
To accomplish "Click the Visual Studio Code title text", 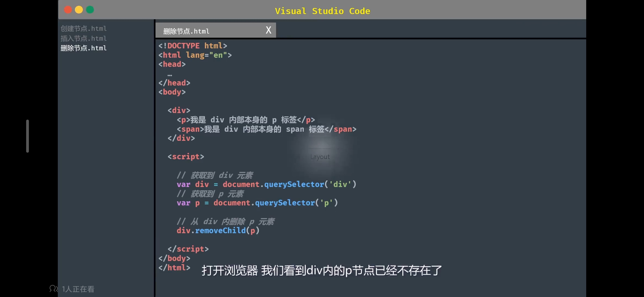I will [x=322, y=11].
